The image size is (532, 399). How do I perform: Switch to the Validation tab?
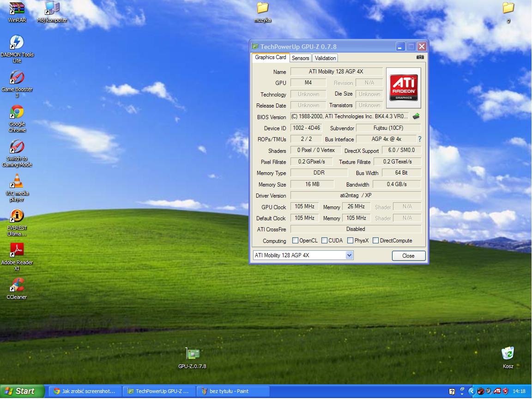tap(325, 58)
